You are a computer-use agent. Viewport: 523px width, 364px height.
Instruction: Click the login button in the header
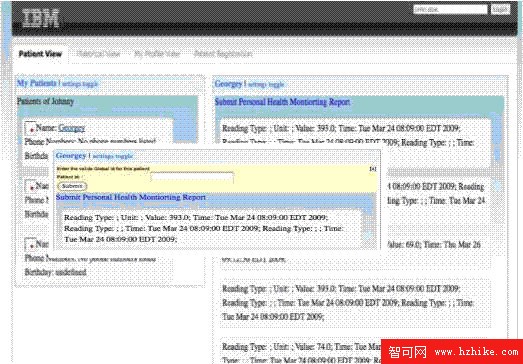point(500,9)
